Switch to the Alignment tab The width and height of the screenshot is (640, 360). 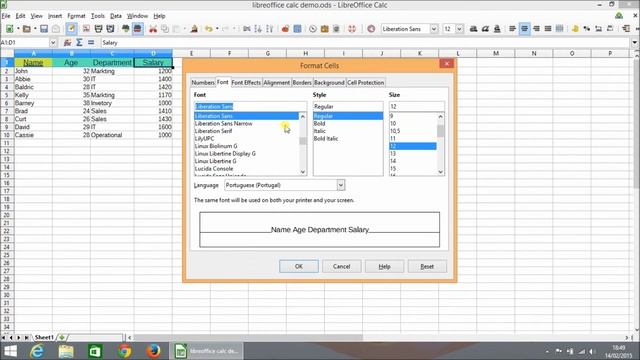click(276, 82)
